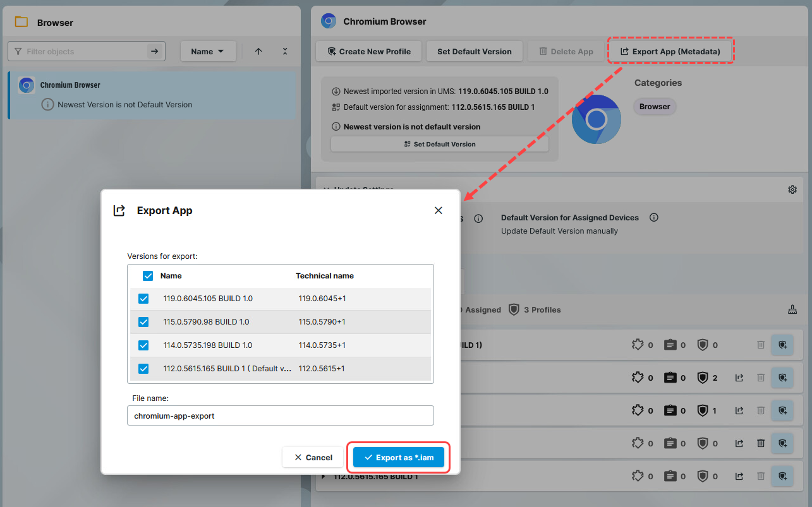This screenshot has height=507, width=812.
Task: Click the filter submit arrow next to Filter objects
Action: coord(155,51)
